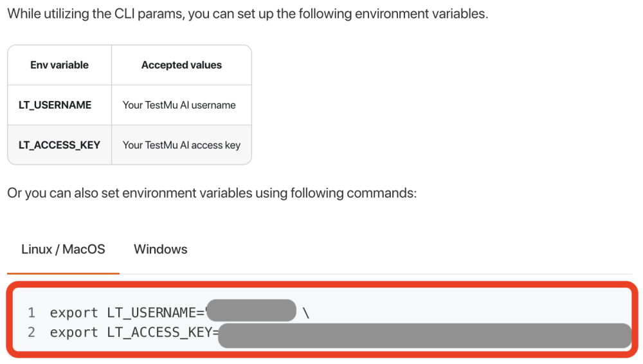
Task: Select the Linux / MacOS tab
Action: tap(63, 250)
